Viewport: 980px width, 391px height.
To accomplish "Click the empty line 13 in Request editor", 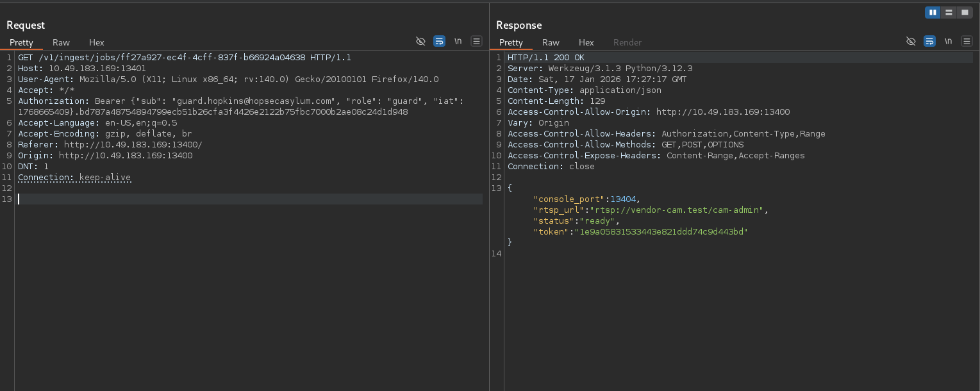I will tap(250, 199).
